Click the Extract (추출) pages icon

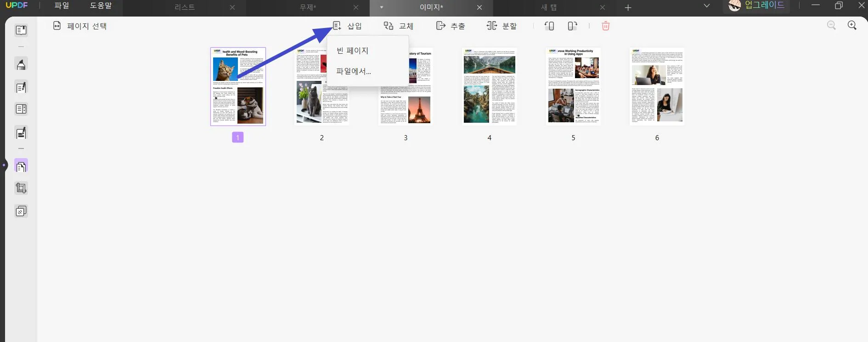point(441,26)
